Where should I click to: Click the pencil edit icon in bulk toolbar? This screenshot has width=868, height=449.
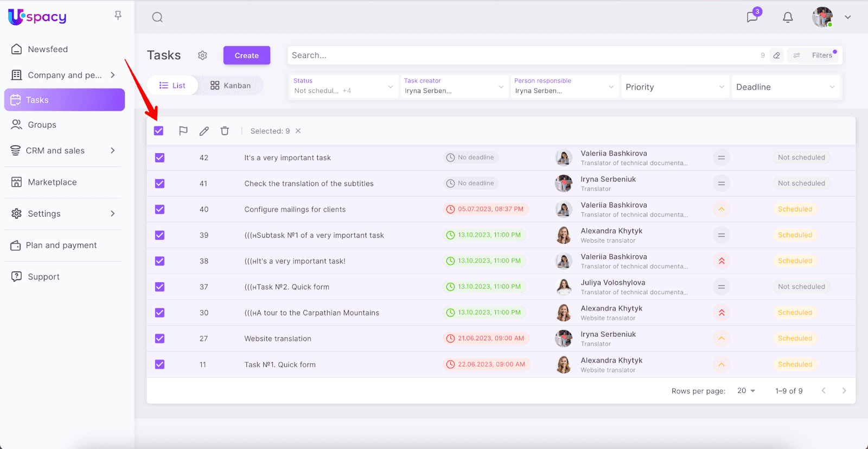(x=204, y=131)
